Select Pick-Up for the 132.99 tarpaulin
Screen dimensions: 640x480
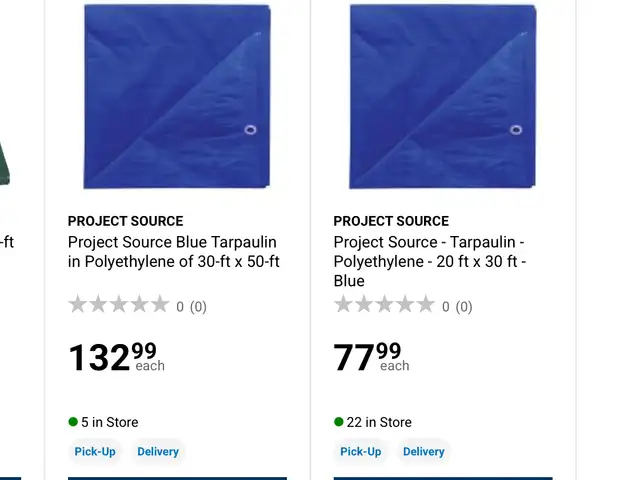pyautogui.click(x=95, y=451)
